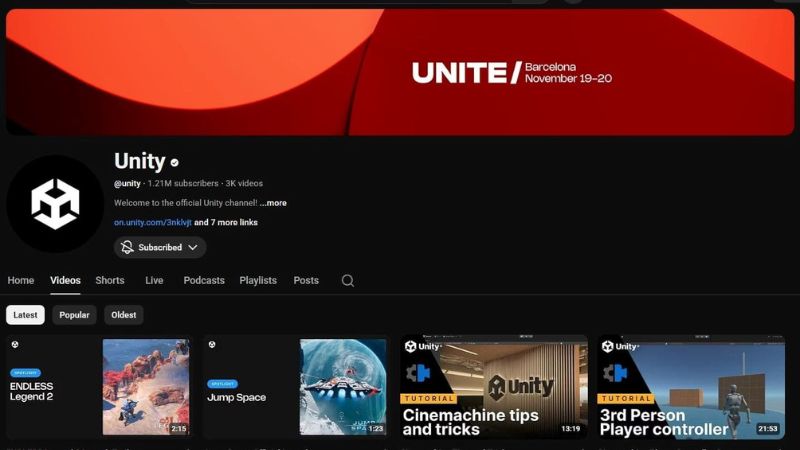Click the '1.21M subscribers' text
800x450 pixels.
[183, 184]
